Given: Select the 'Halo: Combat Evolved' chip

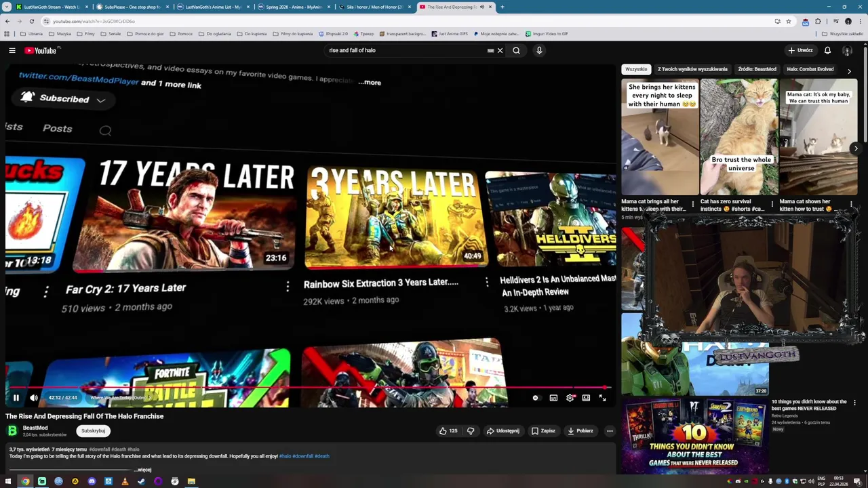Looking at the screenshot, I should (810, 69).
